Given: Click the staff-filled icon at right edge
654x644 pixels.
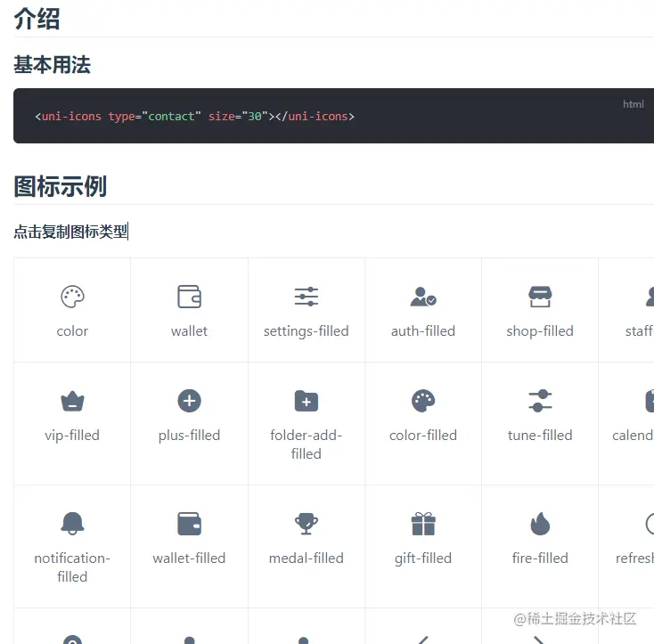Looking at the screenshot, I should pos(650,297).
